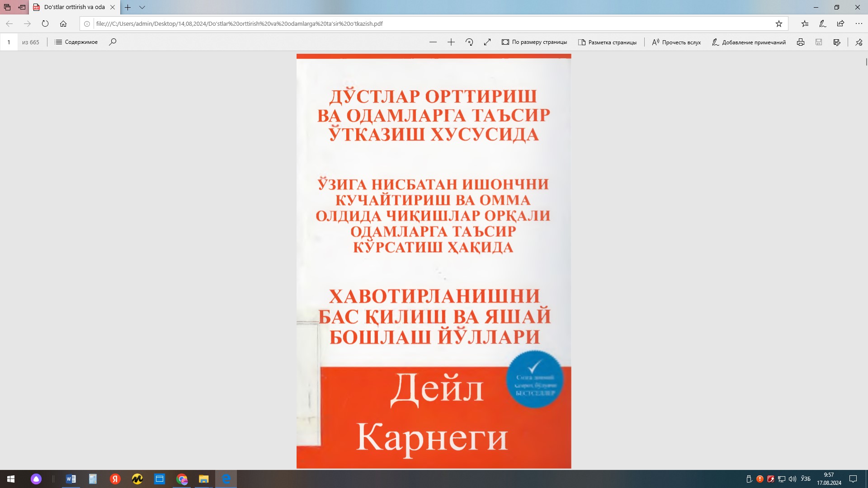Adjust the system volume from the tray
This screenshot has width=868, height=488.
tap(792, 479)
